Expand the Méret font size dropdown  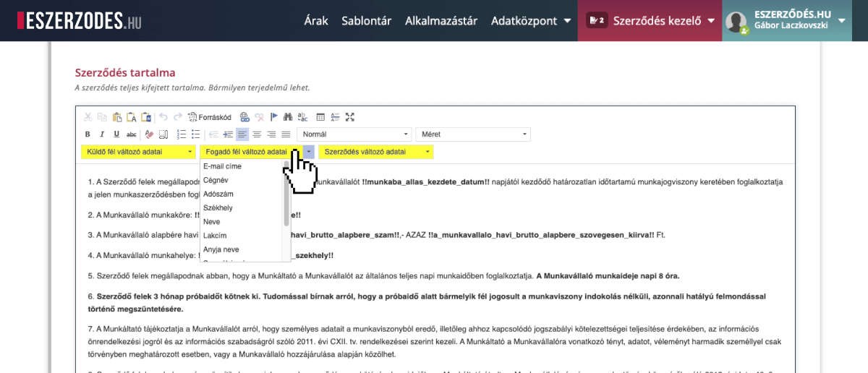[472, 134]
